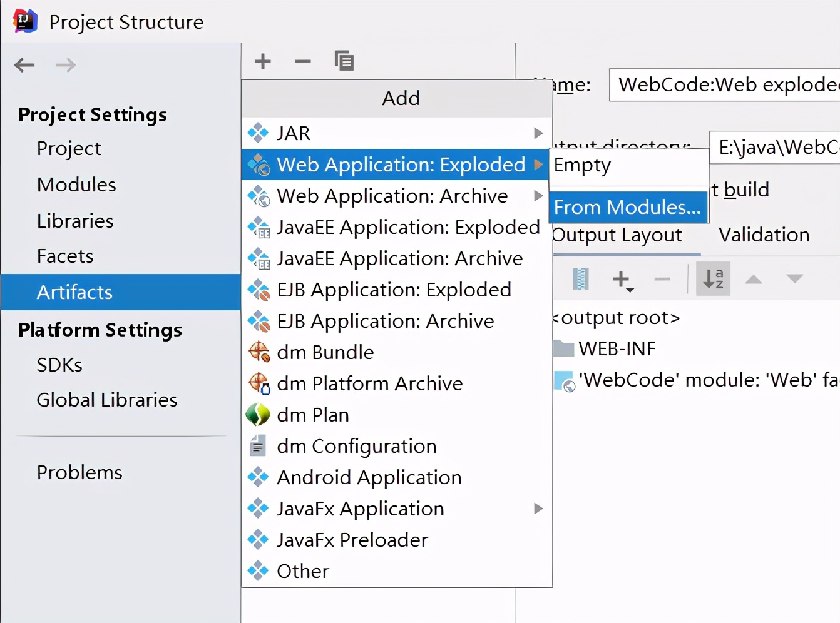The width and height of the screenshot is (840, 623).
Task: Click the Web Application: Archive icon
Action: coord(259,196)
